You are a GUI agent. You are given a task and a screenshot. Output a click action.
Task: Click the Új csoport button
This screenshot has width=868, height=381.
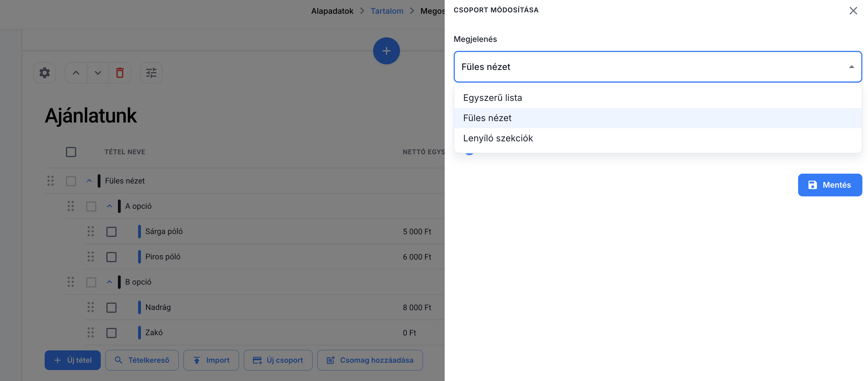(x=278, y=360)
